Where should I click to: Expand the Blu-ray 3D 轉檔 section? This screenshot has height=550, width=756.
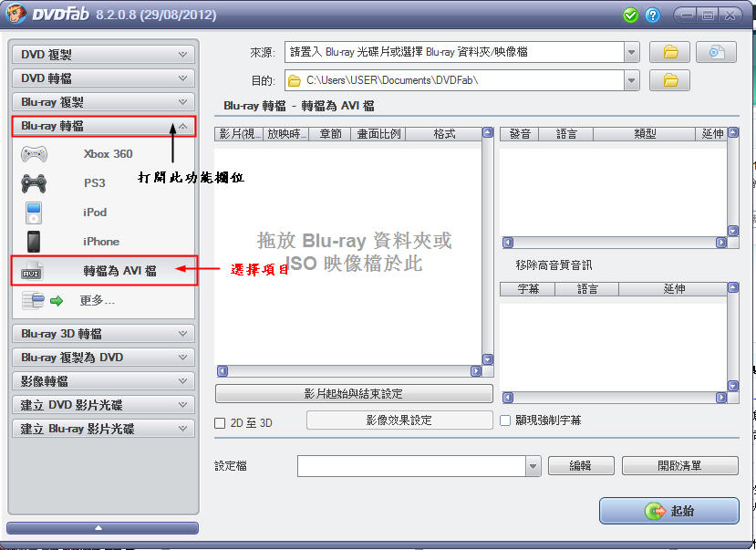point(103,334)
